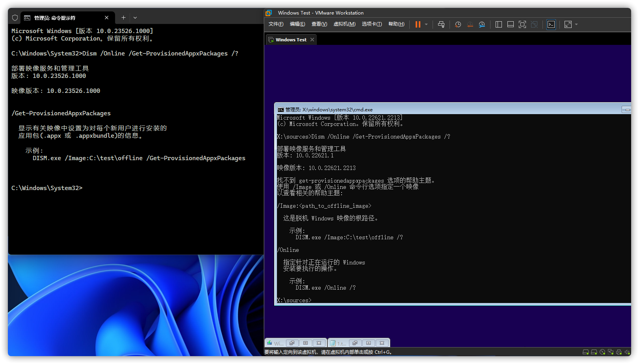Click the cmd icon on the terminal tab
Screen dimensions: 639x364
point(27,18)
